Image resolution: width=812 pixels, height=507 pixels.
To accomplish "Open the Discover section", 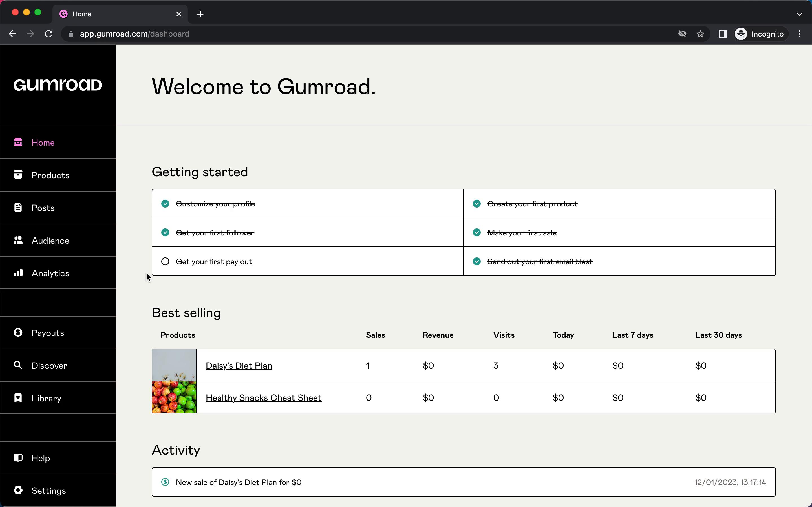I will click(49, 366).
